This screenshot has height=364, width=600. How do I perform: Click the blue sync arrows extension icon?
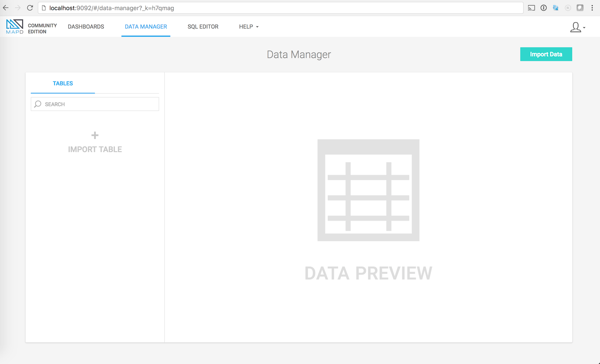coord(555,8)
